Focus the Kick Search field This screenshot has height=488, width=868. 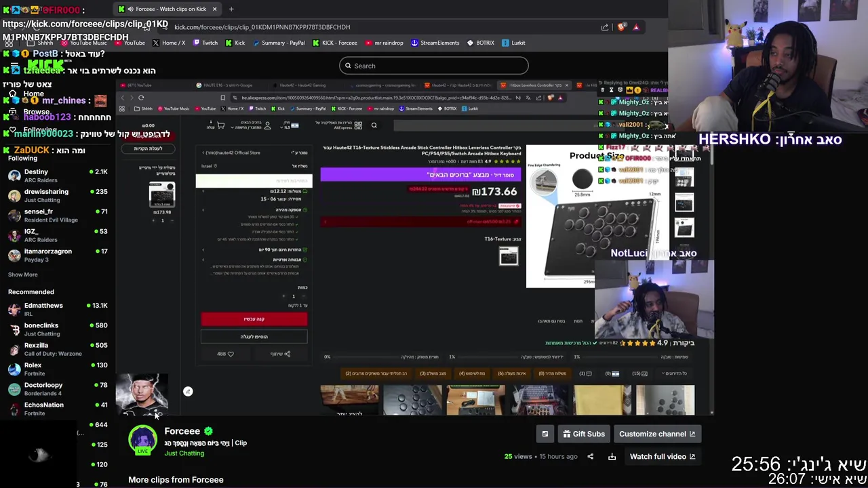tap(434, 66)
